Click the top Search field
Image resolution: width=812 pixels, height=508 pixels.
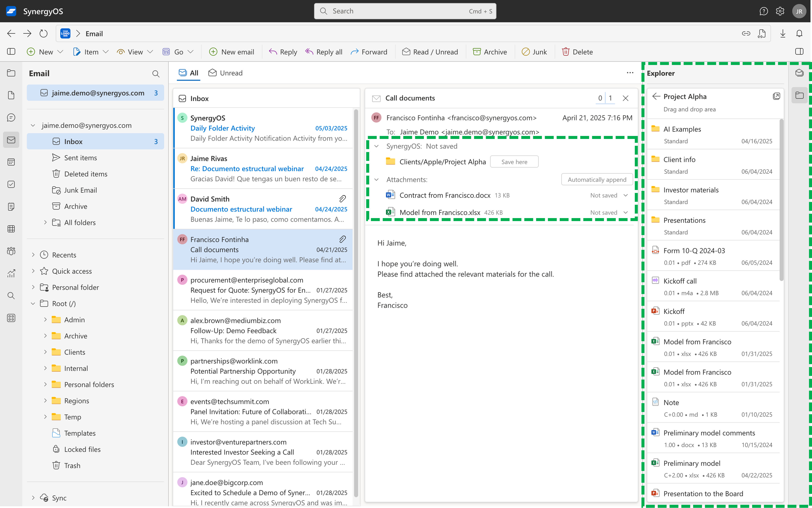tap(405, 11)
